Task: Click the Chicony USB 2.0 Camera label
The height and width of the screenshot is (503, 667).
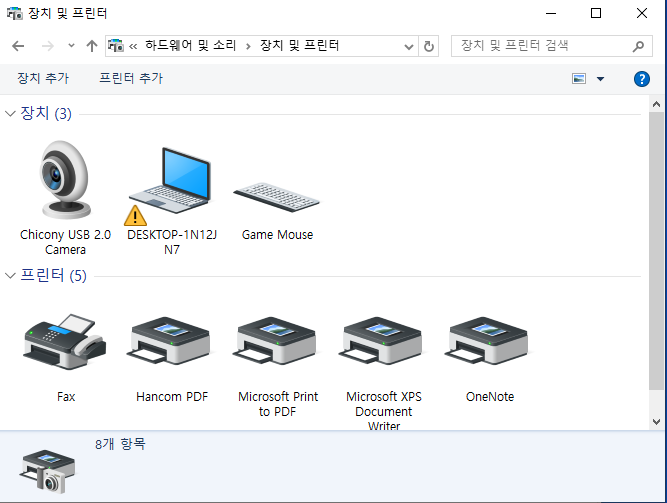Action: click(x=65, y=242)
